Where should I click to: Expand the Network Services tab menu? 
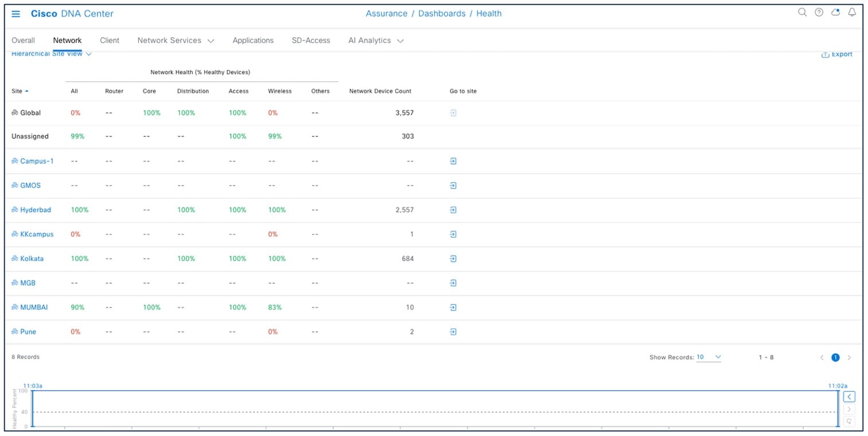(x=175, y=41)
